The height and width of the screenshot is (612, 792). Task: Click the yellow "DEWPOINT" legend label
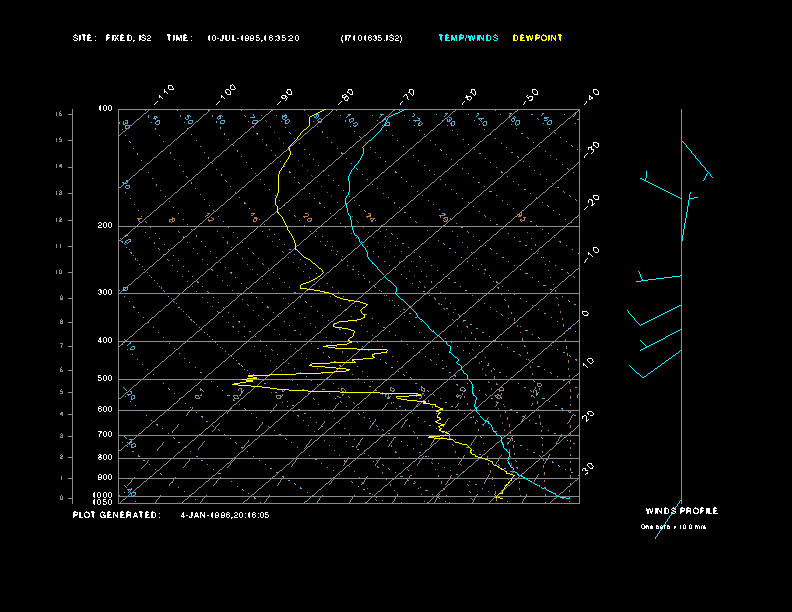point(537,38)
